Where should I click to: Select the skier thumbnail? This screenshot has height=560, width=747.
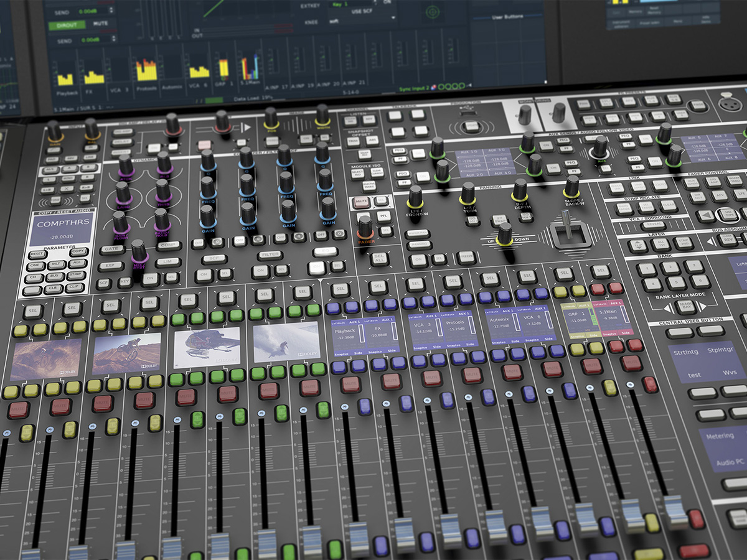pos(287,342)
